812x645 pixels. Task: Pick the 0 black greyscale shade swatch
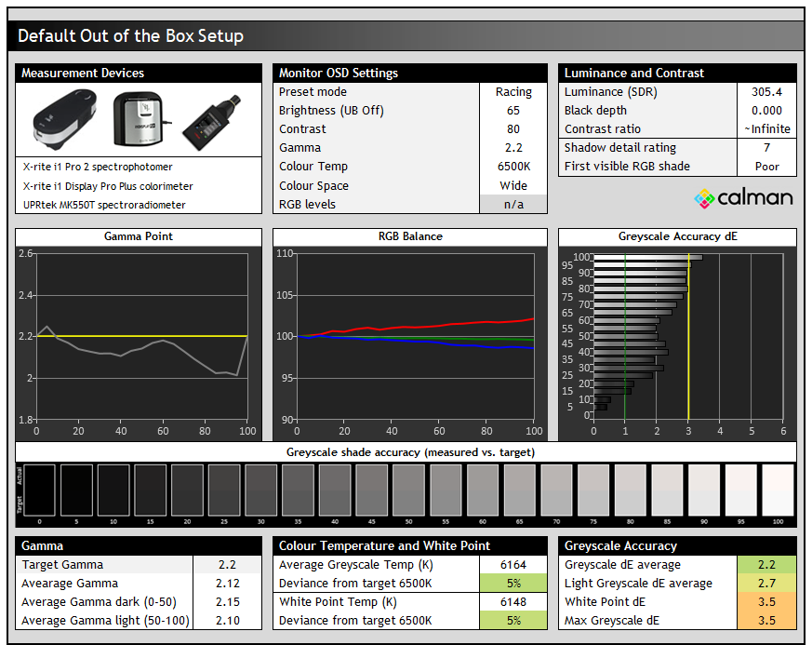40,490
